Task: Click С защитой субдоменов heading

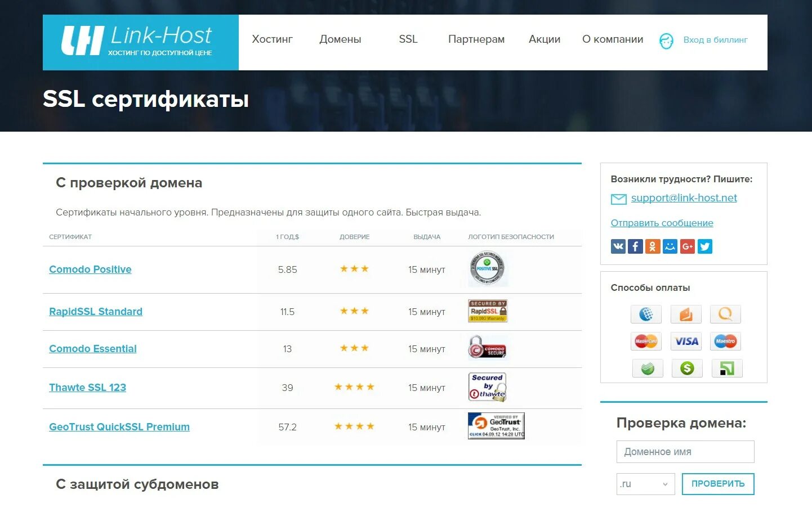Action: click(x=137, y=484)
